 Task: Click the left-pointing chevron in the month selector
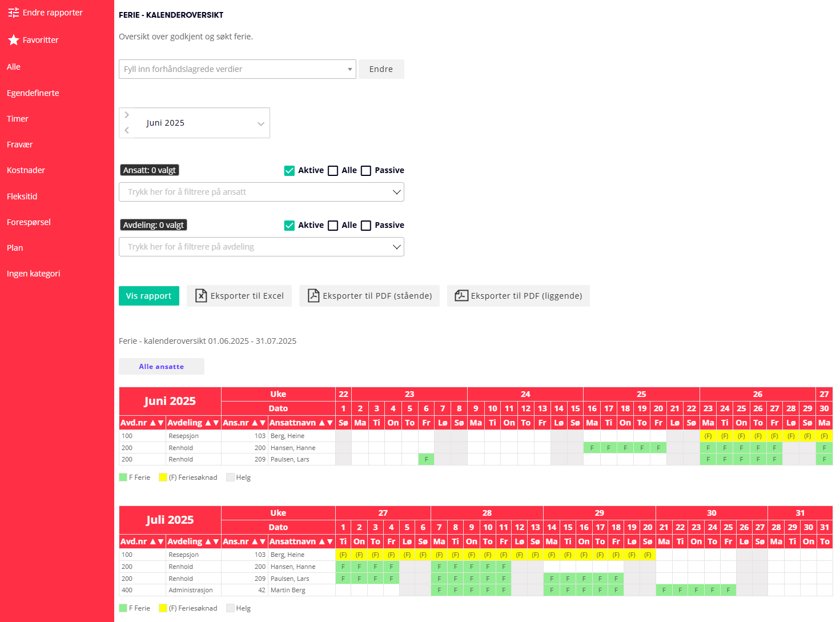click(127, 130)
